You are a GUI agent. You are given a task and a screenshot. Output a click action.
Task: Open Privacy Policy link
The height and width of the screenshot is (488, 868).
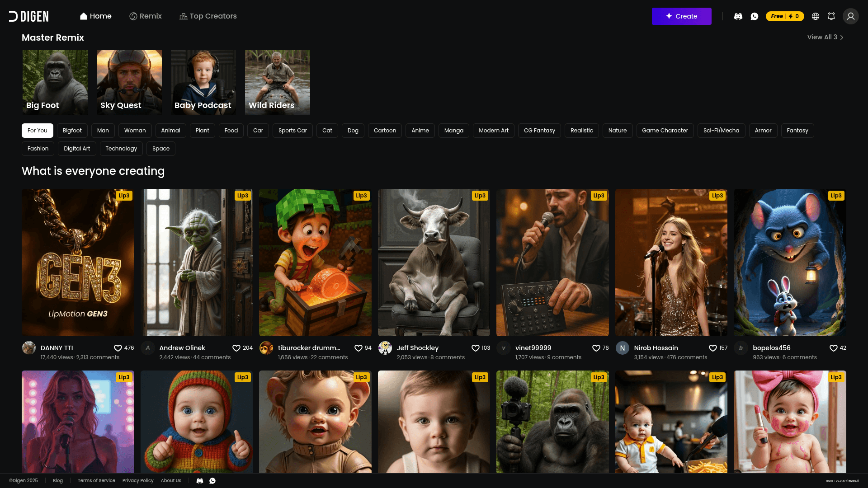coord(138,481)
